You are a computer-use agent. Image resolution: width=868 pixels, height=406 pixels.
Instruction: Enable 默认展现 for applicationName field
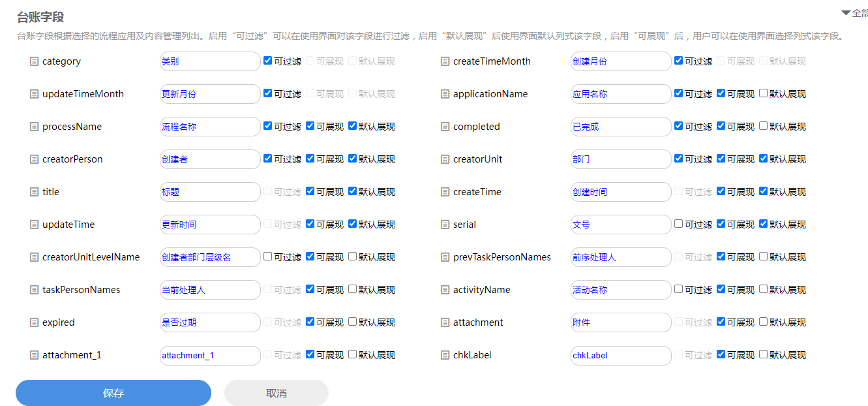click(x=764, y=93)
